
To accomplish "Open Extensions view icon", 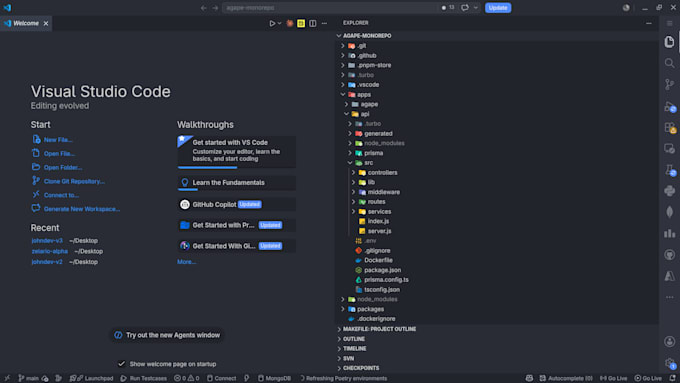I will (x=669, y=128).
